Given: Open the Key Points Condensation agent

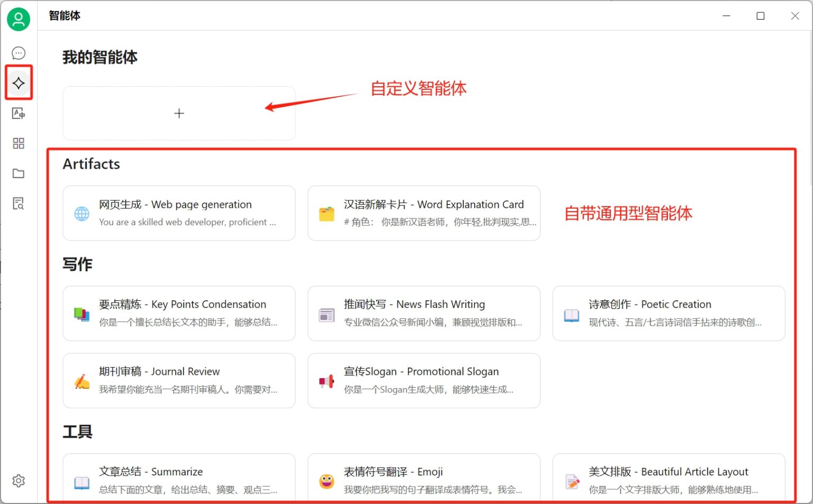Looking at the screenshot, I should coord(179,313).
